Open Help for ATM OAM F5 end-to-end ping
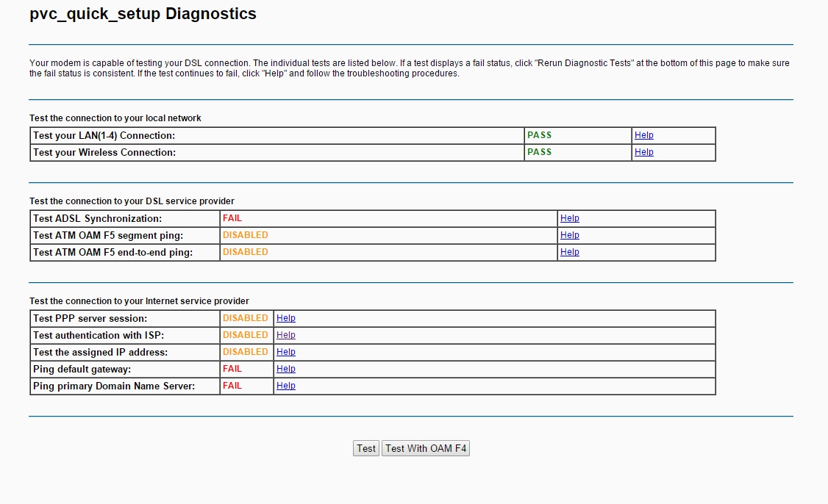Viewport: 828px width, 504px height. (569, 252)
